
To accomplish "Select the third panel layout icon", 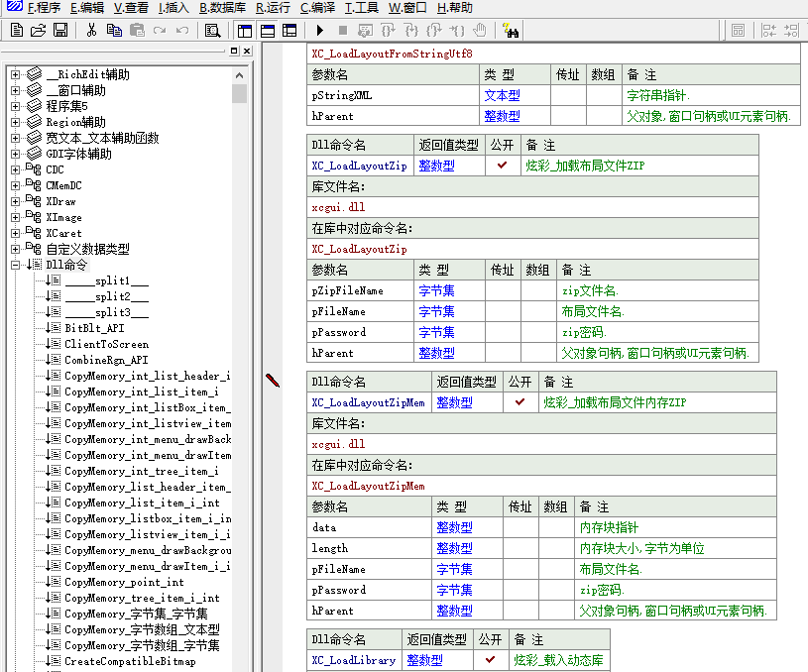I will (x=289, y=31).
